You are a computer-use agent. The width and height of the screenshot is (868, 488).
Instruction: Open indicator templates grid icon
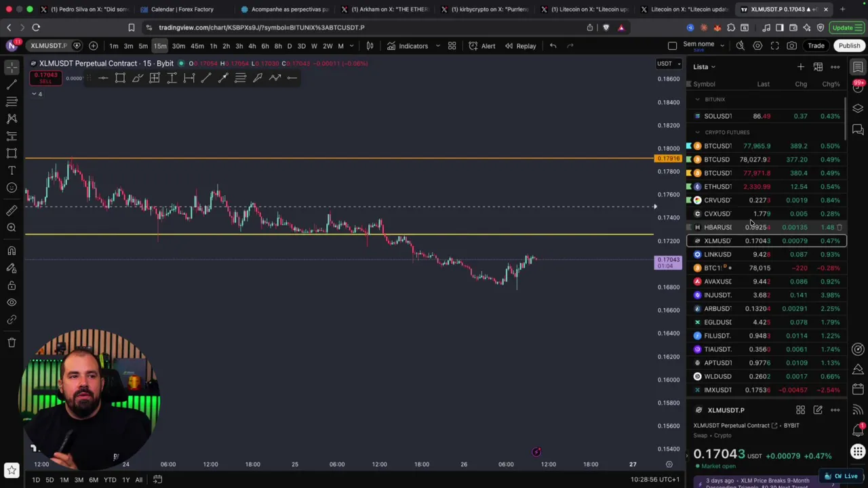pos(452,46)
